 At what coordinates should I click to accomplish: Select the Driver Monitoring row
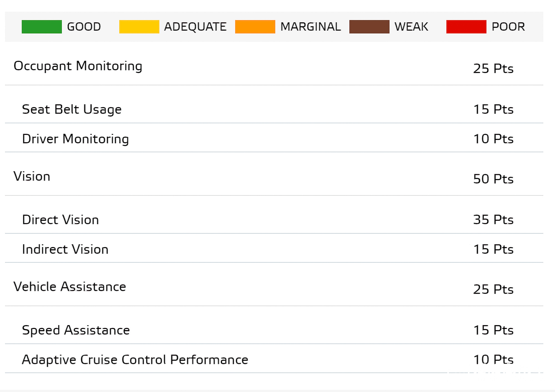coord(75,139)
